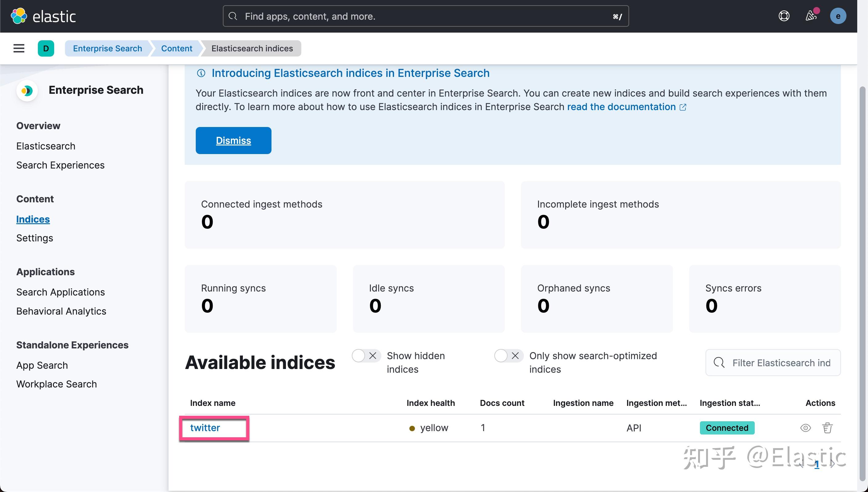Select Indices in the sidebar navigation
This screenshot has width=868, height=492.
pyautogui.click(x=33, y=219)
